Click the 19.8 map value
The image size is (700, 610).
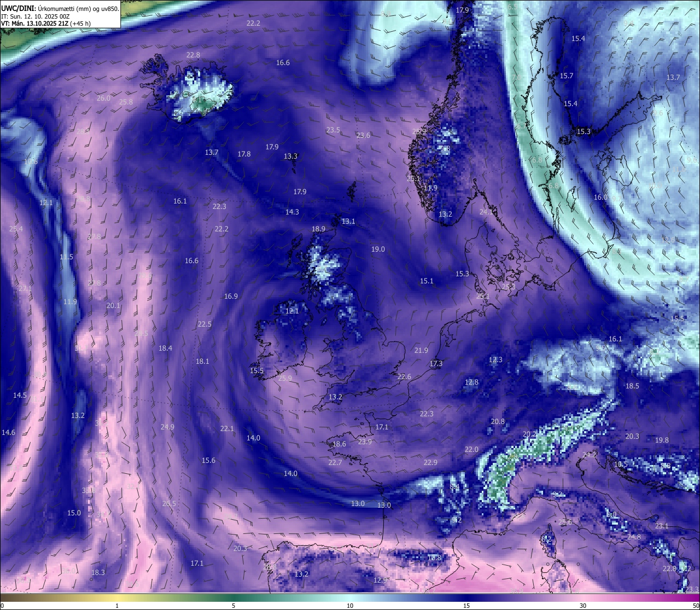coord(662,440)
